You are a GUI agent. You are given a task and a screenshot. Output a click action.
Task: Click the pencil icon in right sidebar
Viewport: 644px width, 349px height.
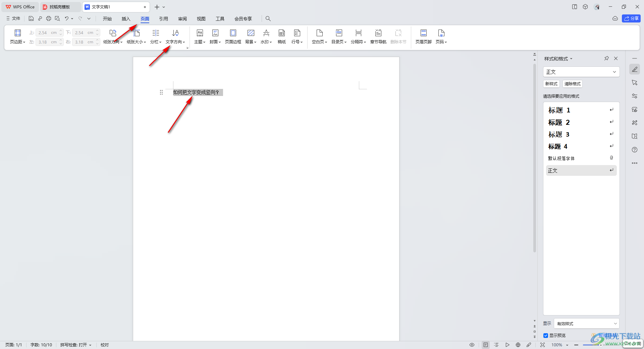[635, 69]
